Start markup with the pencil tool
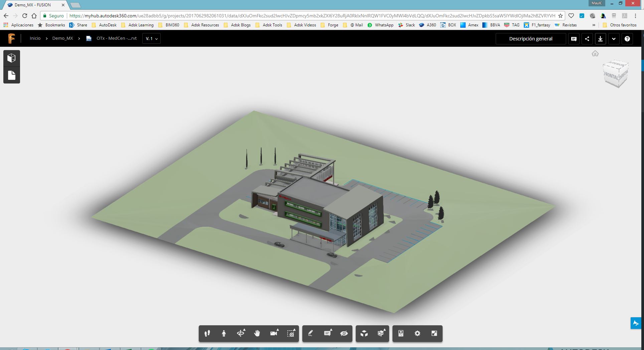Viewport: 644px width, 350px height. click(x=310, y=333)
